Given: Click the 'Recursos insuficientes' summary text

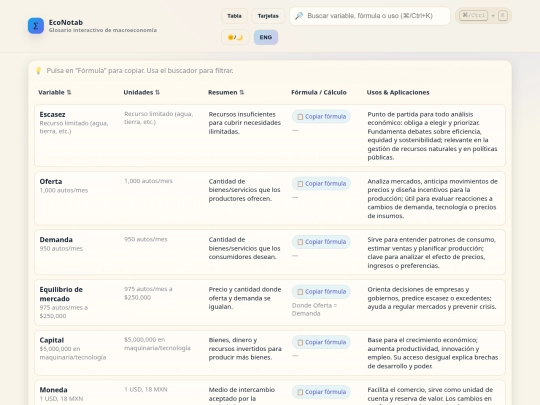Looking at the screenshot, I should tap(245, 123).
